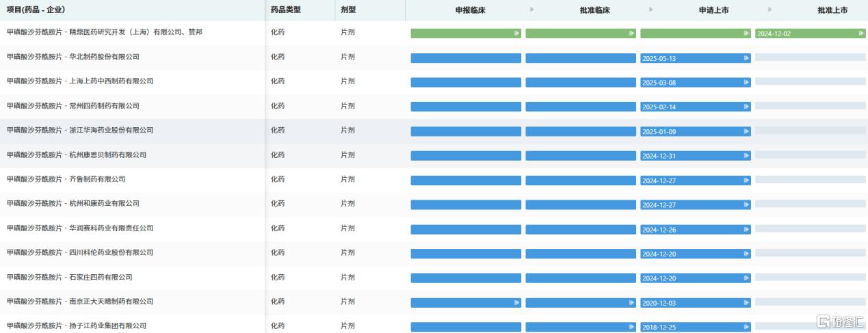Image resolution: width=868 pixels, height=333 pixels.
Task: Select the 石家庄四药有限公司 project name
Action: click(x=69, y=277)
